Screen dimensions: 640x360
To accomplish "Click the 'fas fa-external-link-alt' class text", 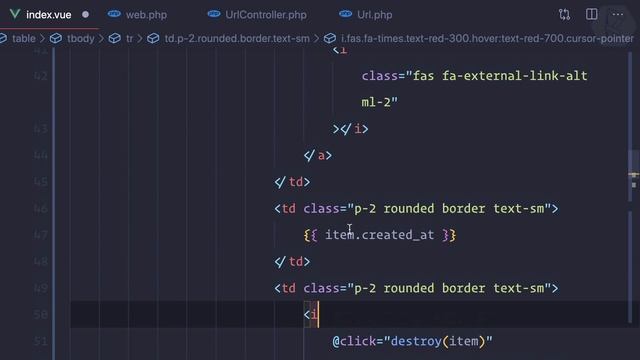I will pos(500,76).
